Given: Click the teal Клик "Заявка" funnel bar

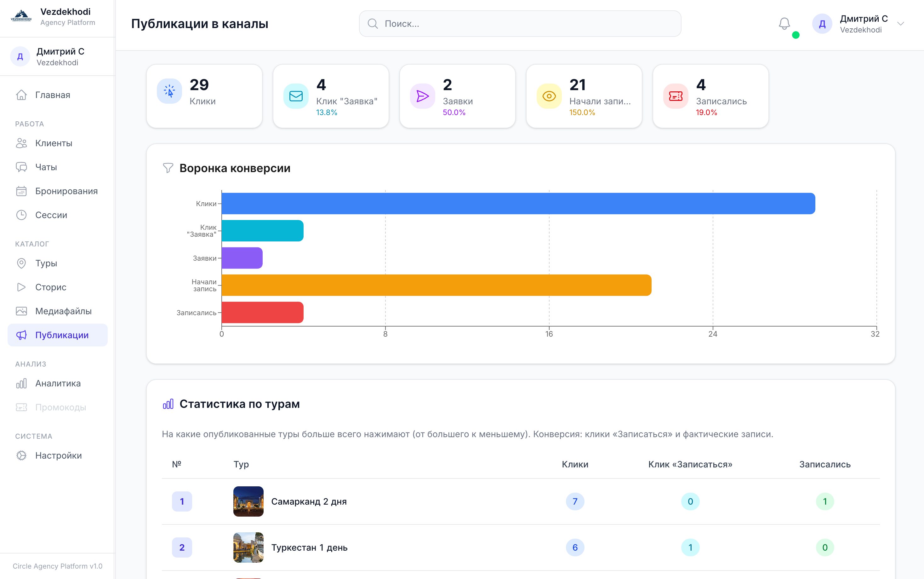Looking at the screenshot, I should coord(262,230).
